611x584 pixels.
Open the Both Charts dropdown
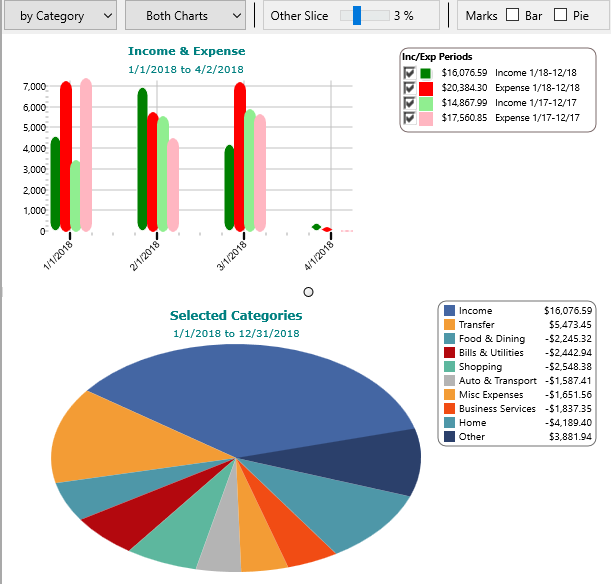pyautogui.click(x=185, y=16)
